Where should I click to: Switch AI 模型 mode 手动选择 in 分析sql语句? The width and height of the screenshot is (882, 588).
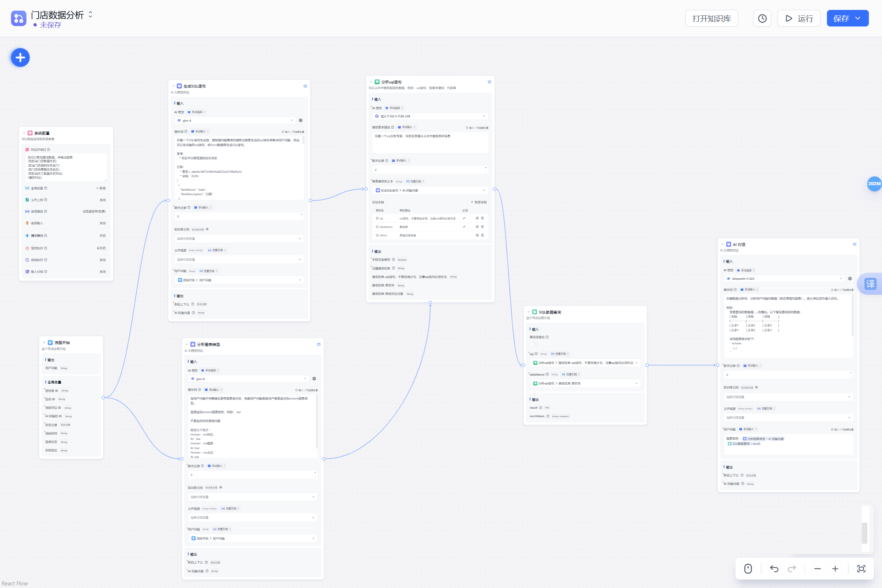[x=394, y=108]
